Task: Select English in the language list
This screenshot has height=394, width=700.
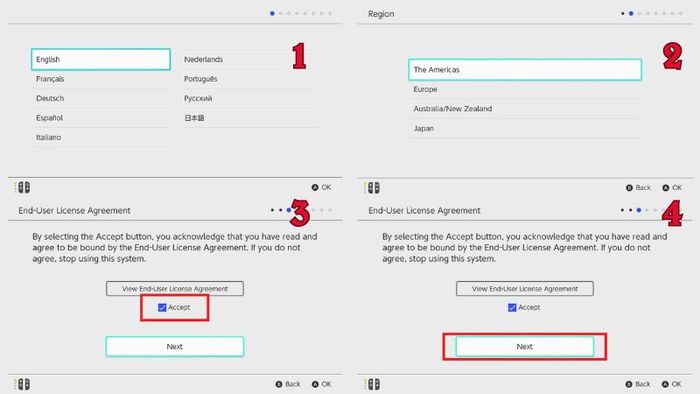Action: (101, 59)
